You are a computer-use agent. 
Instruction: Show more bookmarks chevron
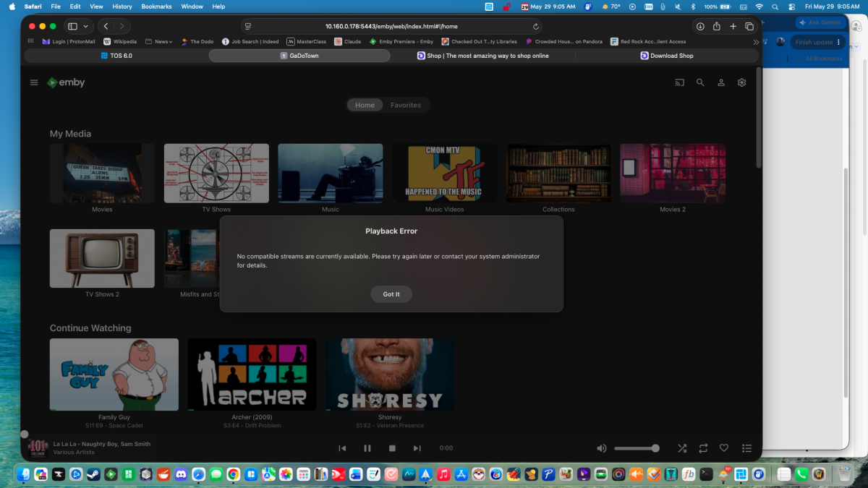click(x=756, y=42)
